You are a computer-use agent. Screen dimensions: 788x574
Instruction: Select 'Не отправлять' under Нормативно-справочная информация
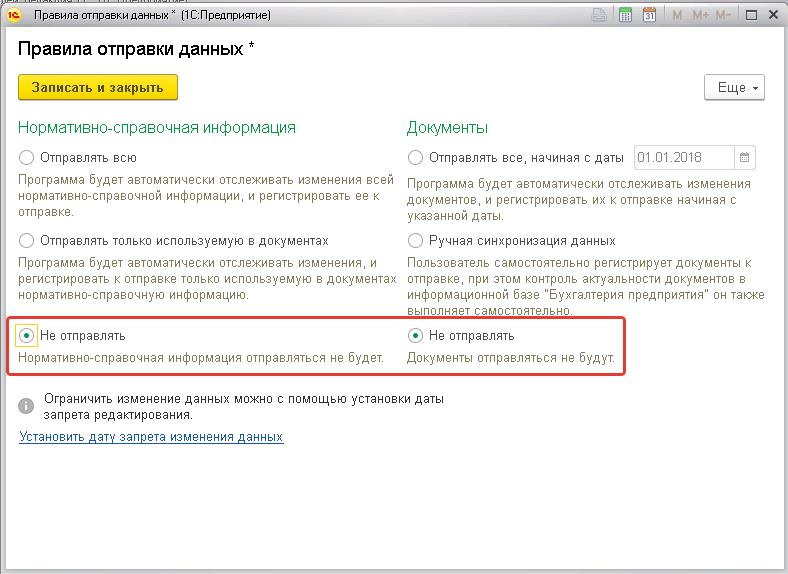27,336
